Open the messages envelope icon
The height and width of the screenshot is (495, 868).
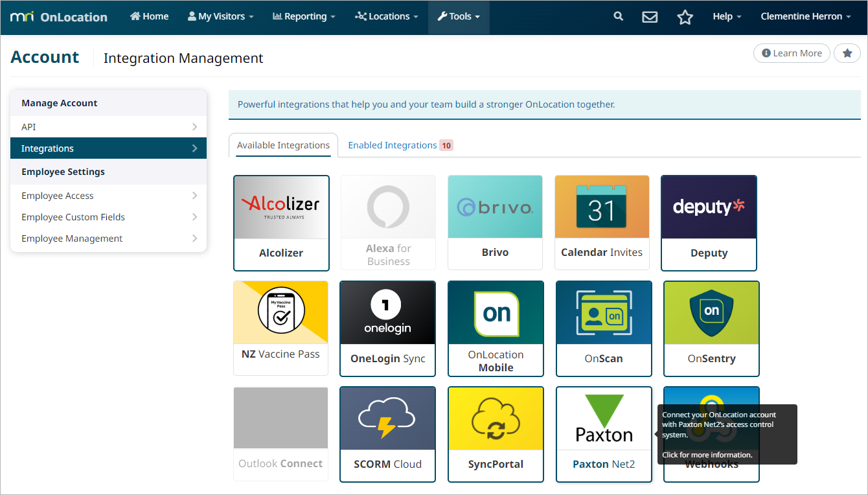coord(650,17)
